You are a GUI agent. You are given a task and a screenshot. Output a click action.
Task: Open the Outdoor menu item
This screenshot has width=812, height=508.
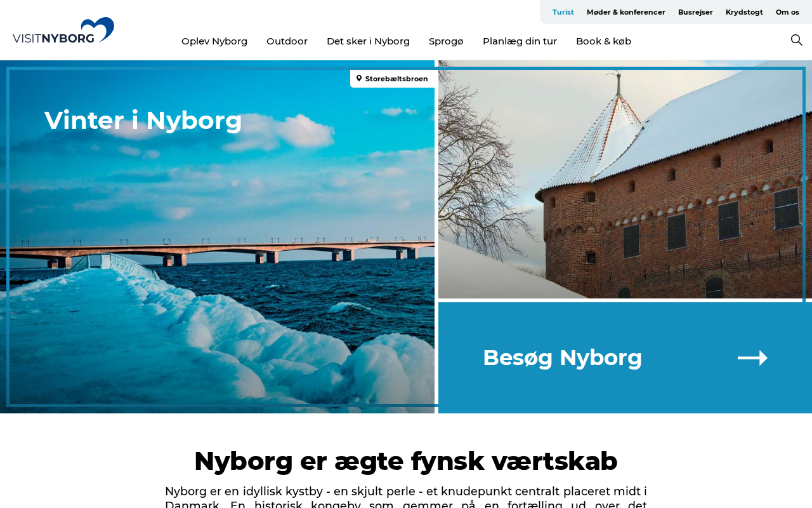[x=287, y=41]
